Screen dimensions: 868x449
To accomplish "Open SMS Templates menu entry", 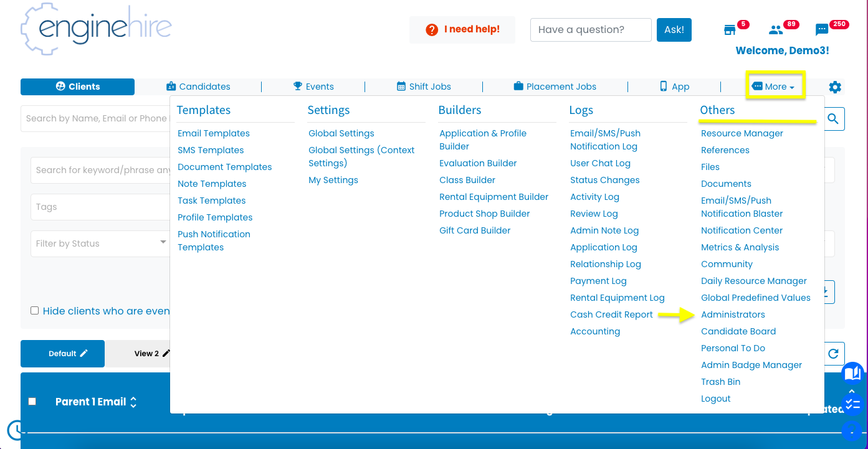I will click(211, 150).
